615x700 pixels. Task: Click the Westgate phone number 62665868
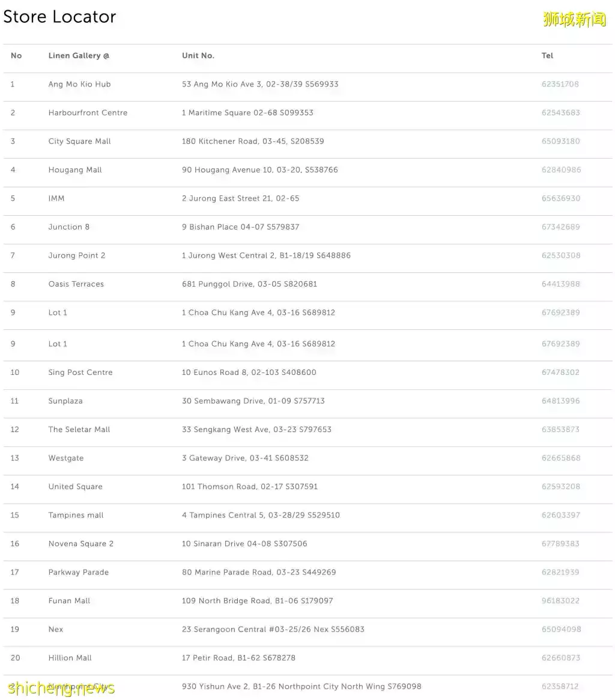(x=560, y=458)
